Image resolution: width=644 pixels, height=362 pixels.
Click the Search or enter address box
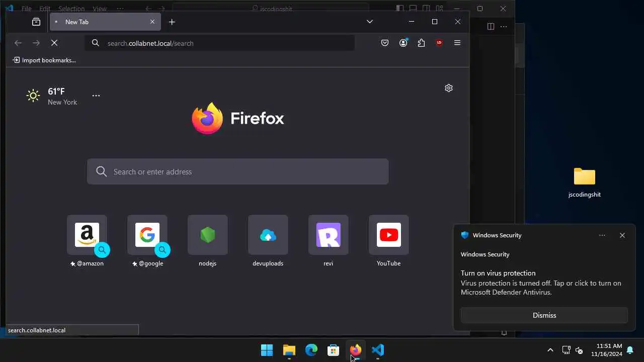[238, 171]
